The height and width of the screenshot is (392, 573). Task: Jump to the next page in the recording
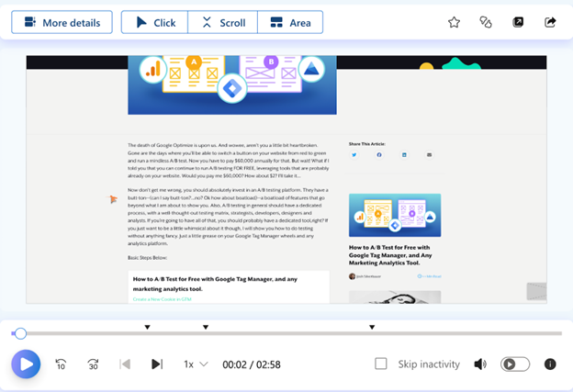click(157, 364)
